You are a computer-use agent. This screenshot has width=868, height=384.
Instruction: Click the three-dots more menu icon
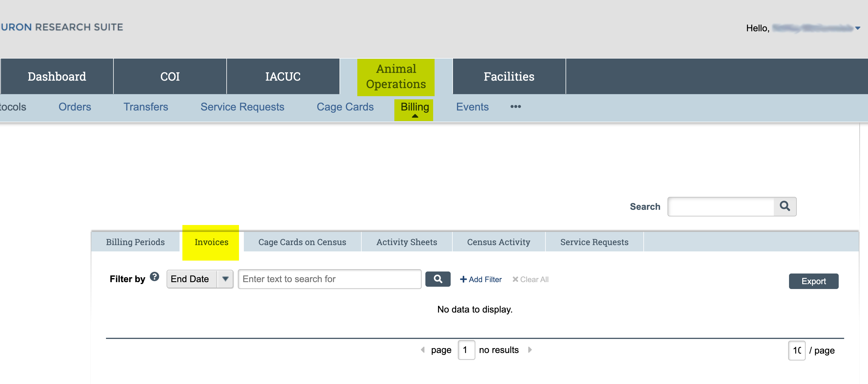pos(515,107)
